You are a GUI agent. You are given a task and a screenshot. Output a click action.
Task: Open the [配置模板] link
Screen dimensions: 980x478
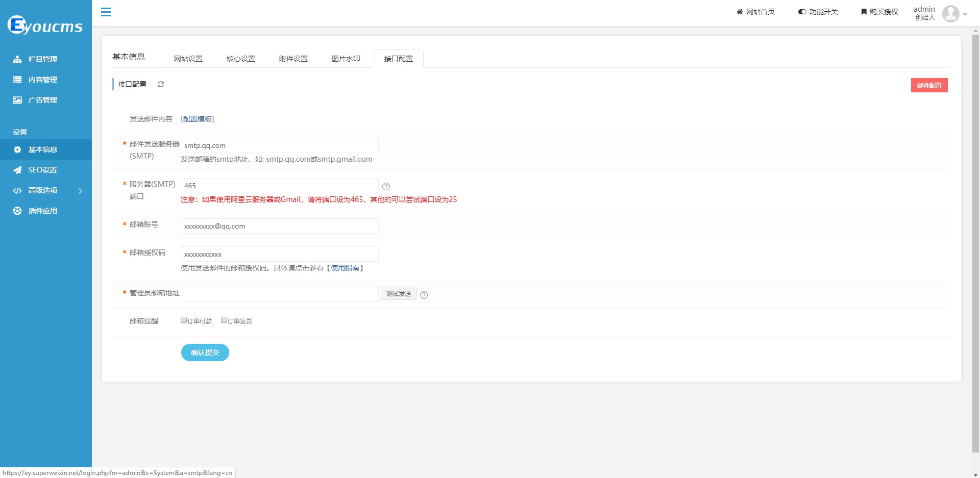coord(198,119)
